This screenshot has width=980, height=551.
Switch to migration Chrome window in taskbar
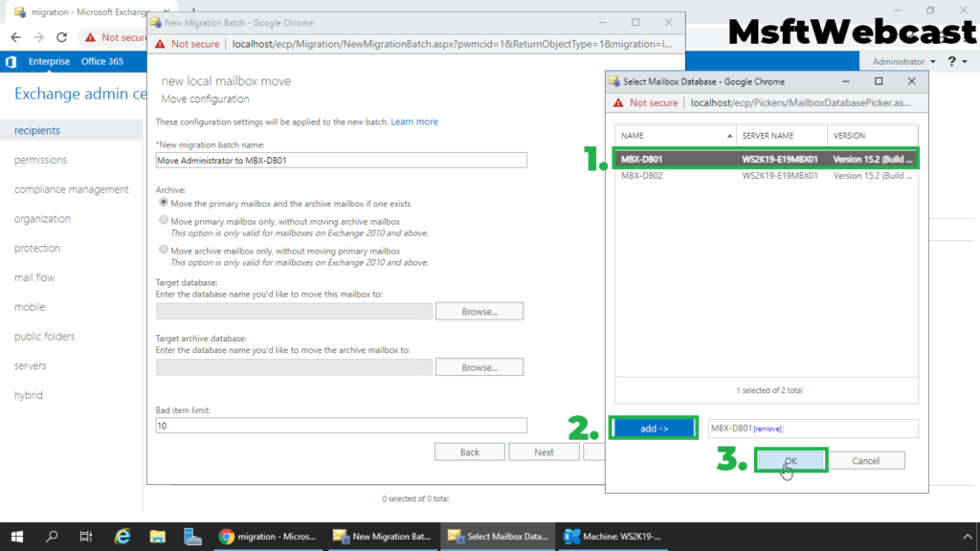pyautogui.click(x=268, y=536)
